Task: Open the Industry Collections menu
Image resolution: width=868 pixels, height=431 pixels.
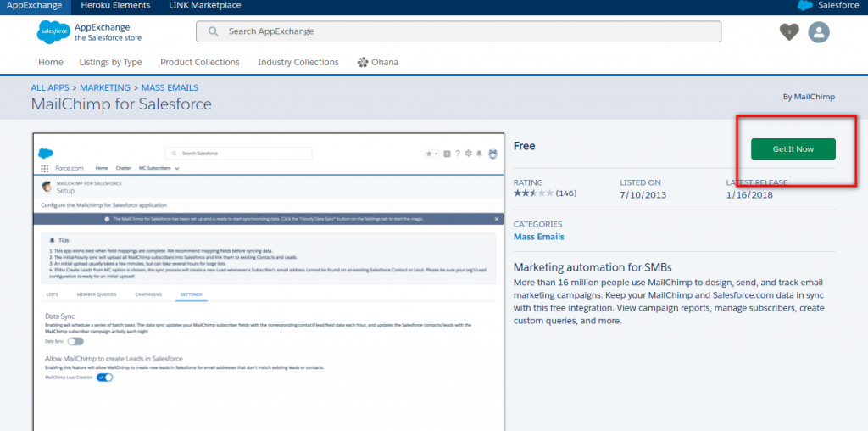Action: (x=298, y=62)
